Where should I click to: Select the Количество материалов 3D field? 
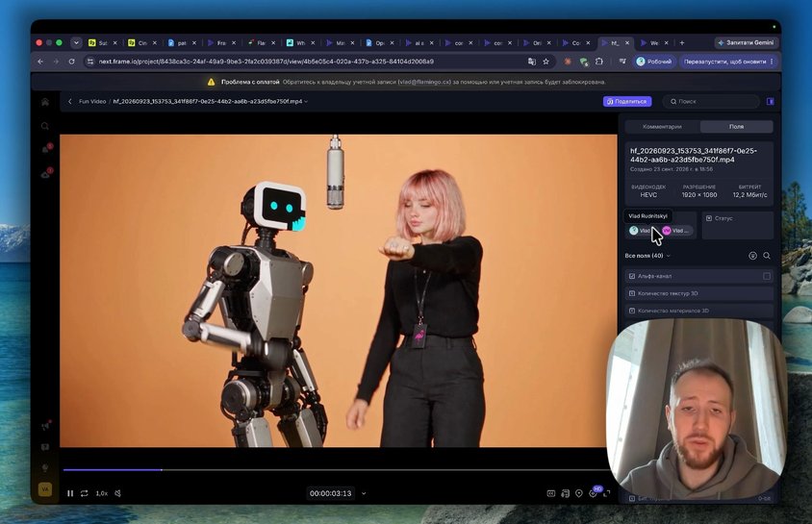699,311
